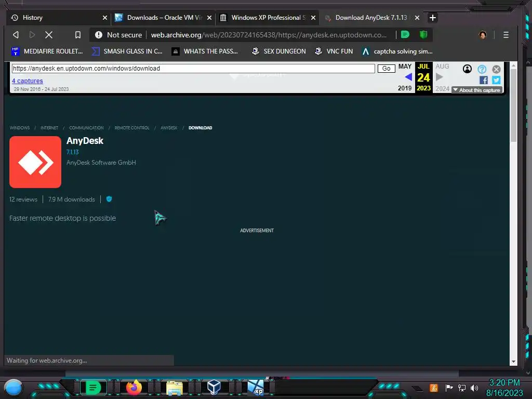
Task: Stop loading the page with X button
Action: point(49,35)
